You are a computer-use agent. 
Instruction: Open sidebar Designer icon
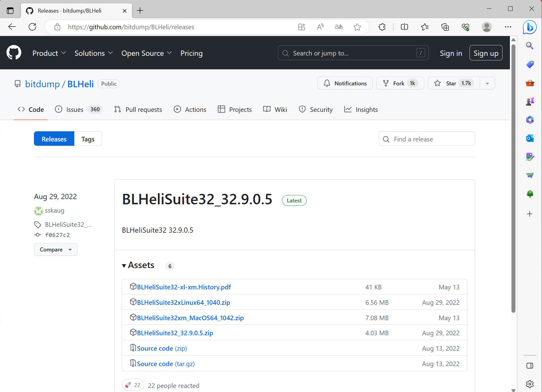point(530,157)
